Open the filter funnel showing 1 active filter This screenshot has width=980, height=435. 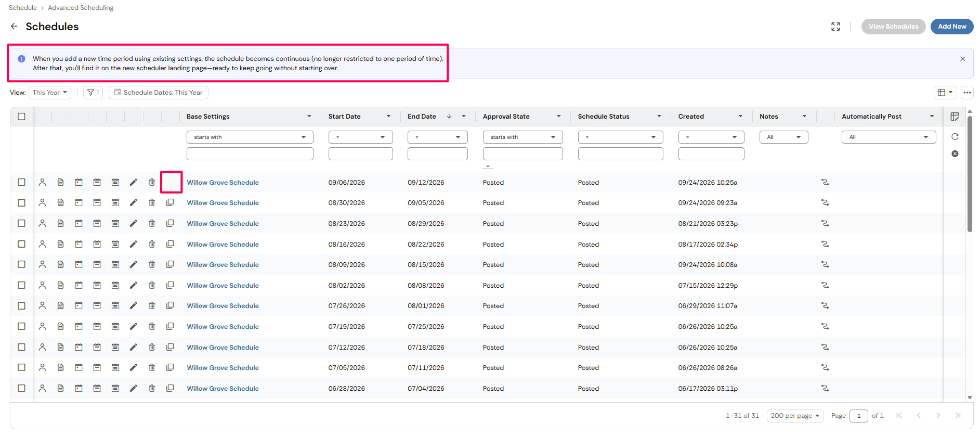[93, 93]
